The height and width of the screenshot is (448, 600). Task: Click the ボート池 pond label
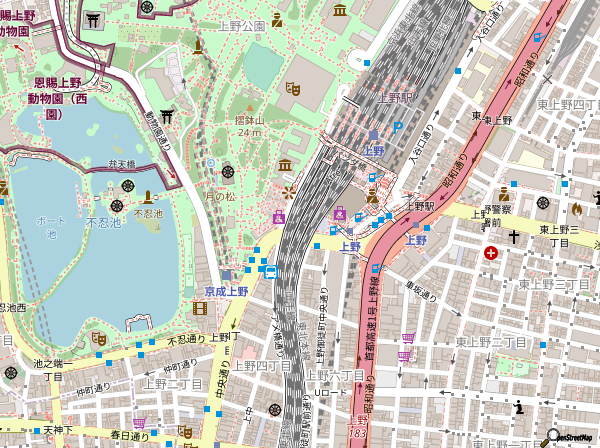(x=51, y=227)
